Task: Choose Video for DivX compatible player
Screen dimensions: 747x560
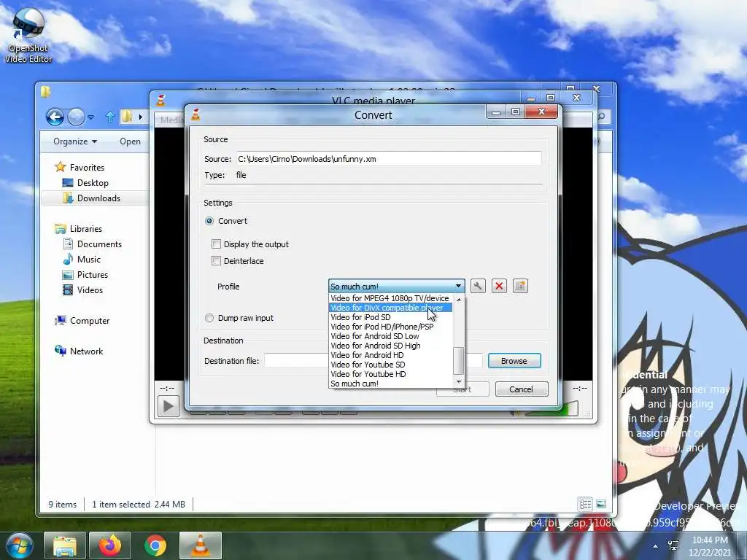Action: 391,308
